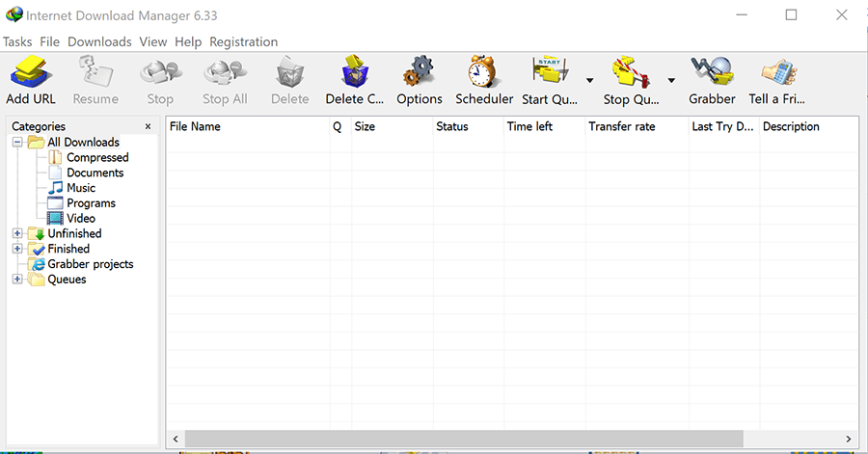Select the Queues category

click(67, 280)
